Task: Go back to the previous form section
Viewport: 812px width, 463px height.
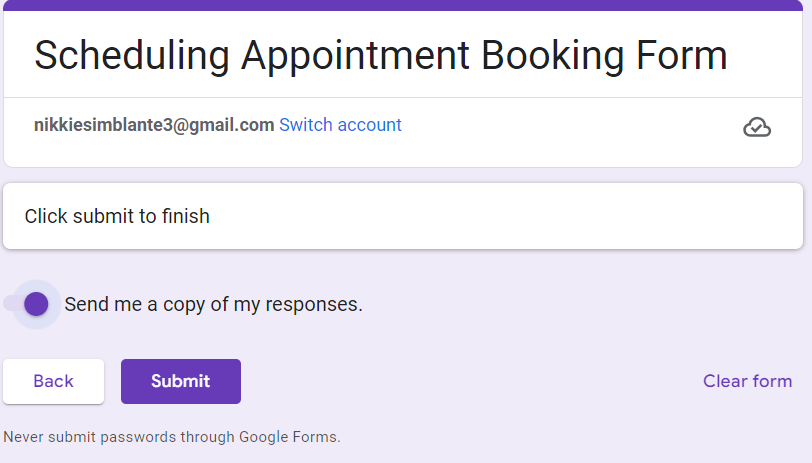Action: [53, 381]
